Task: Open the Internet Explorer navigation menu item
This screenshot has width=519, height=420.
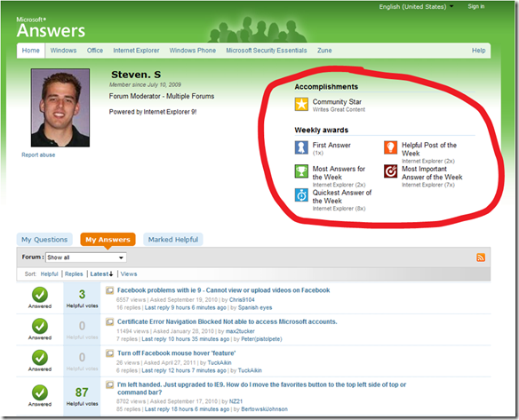Action: click(x=136, y=51)
